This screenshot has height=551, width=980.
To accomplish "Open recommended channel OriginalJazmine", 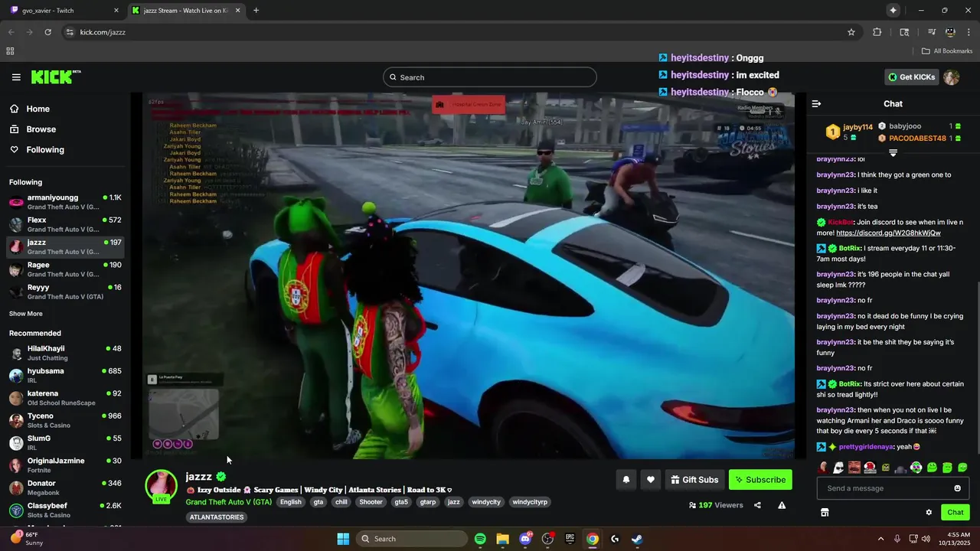I will tap(65, 465).
